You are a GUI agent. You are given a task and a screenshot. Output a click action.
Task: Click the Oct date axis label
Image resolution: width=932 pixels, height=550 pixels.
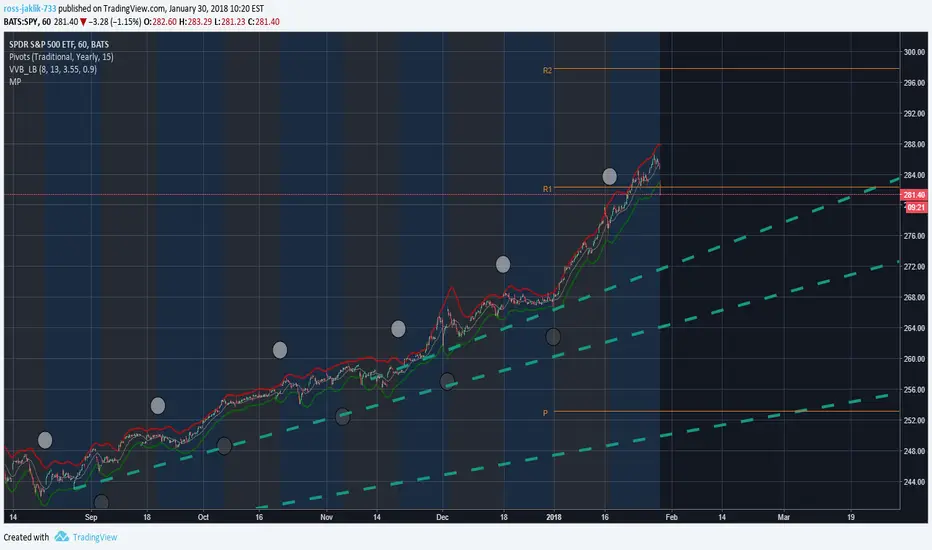click(203, 517)
